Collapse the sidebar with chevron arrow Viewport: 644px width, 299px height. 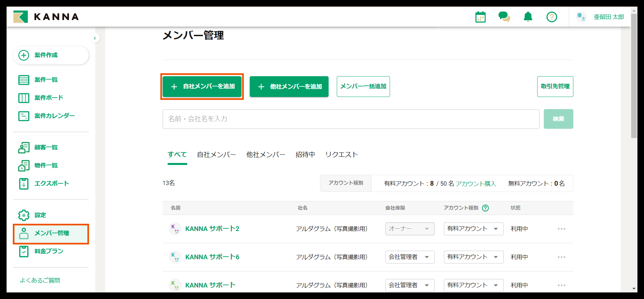coord(95,38)
